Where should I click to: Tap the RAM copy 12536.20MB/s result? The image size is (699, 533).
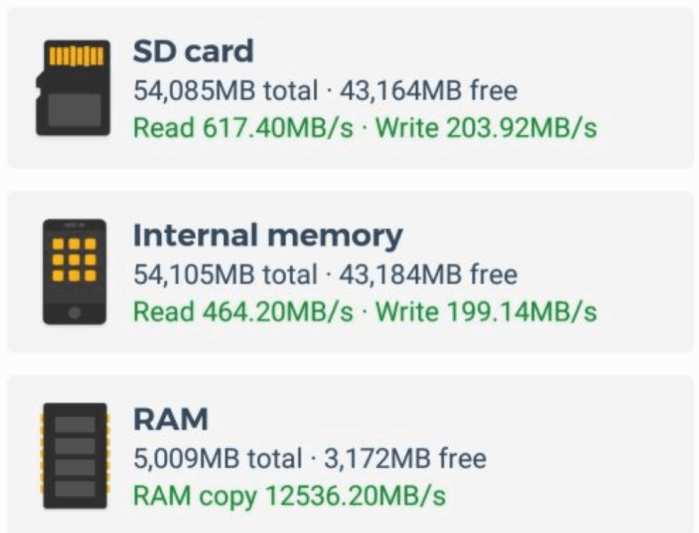coord(289,496)
